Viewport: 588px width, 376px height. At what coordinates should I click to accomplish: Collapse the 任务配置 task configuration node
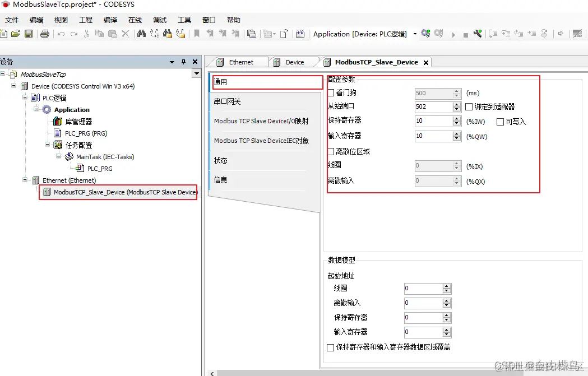coord(48,145)
